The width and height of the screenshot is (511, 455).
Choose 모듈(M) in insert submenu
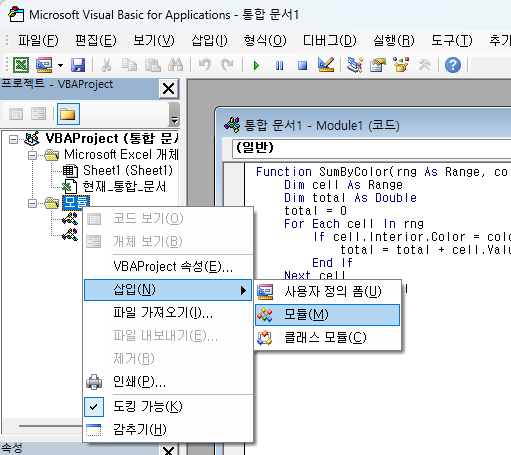point(328,315)
